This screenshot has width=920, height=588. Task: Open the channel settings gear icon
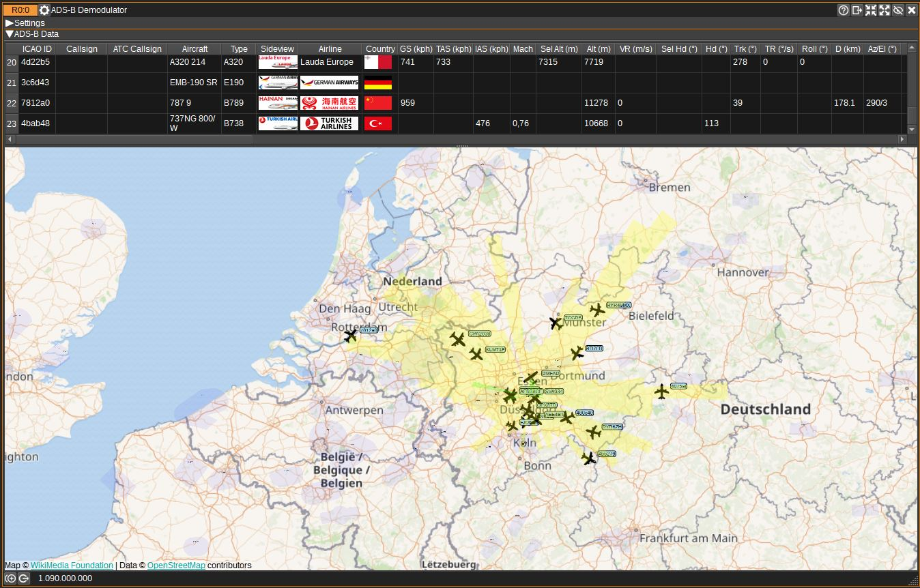(x=44, y=10)
